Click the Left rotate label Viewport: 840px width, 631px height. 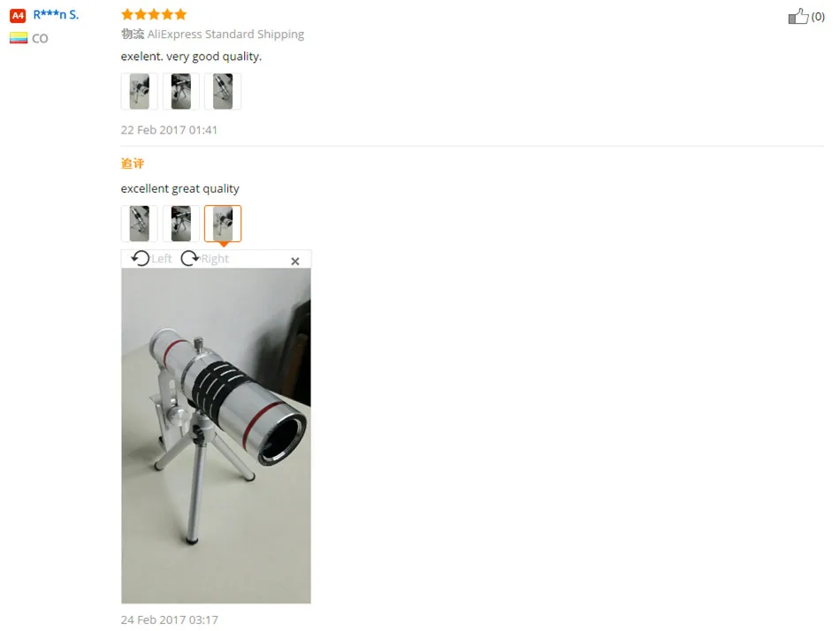click(161, 259)
